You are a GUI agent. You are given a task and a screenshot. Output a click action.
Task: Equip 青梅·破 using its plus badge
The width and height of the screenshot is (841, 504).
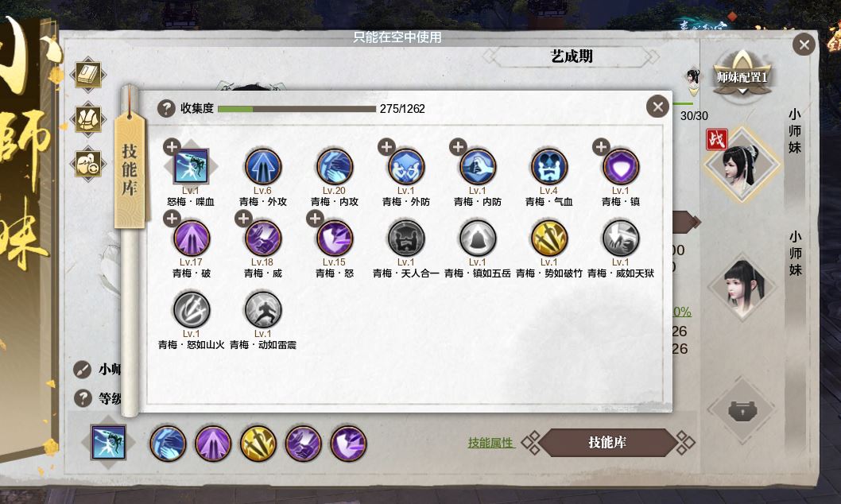point(172,219)
